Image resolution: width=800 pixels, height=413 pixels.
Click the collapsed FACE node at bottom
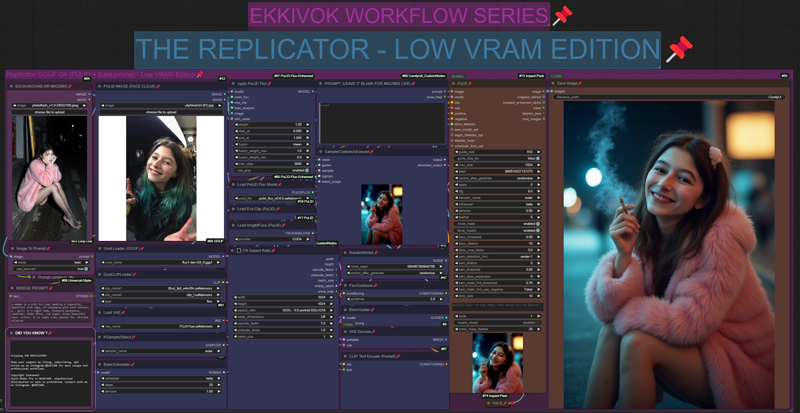tap(498, 403)
